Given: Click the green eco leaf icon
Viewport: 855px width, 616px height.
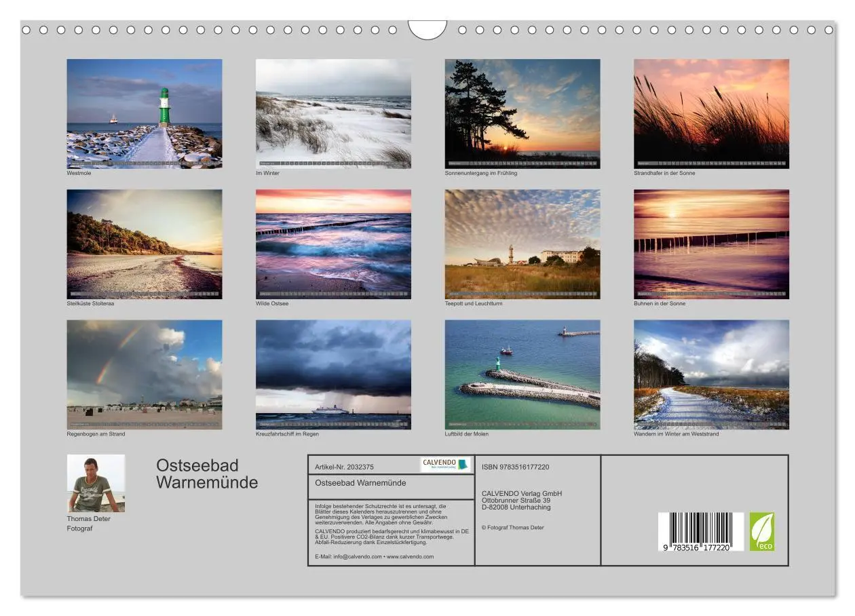Looking at the screenshot, I should [x=762, y=531].
